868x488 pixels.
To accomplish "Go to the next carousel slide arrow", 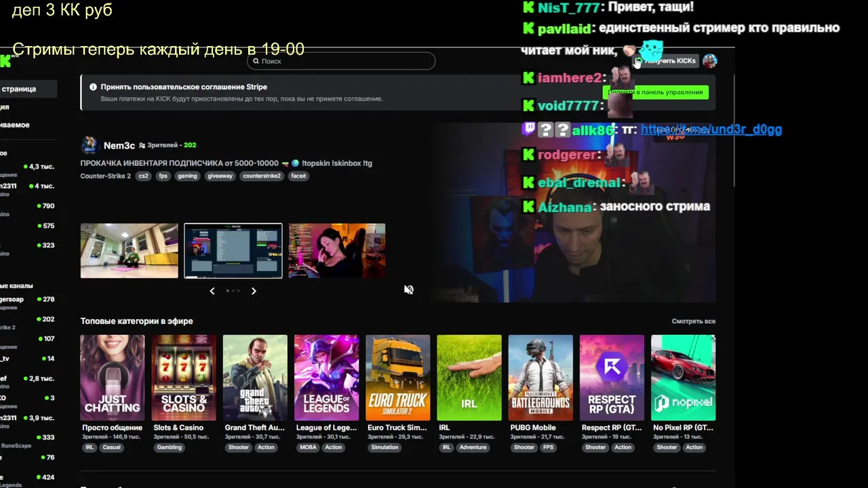I will [x=254, y=291].
